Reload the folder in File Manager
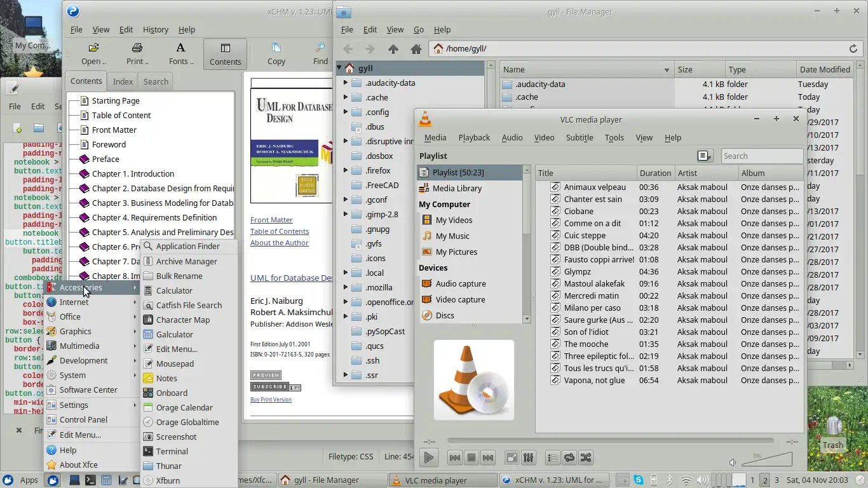This screenshot has height=488, width=868. 853,48
